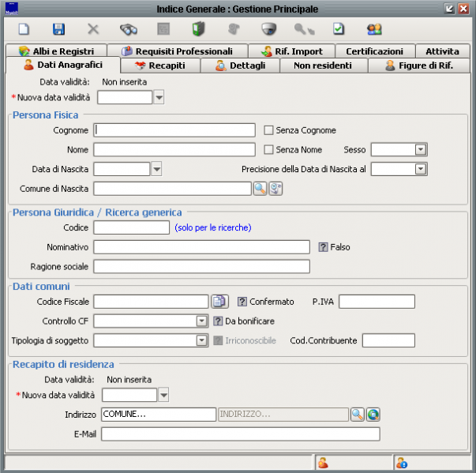476x473 pixels.
Task: Click into the E-Mail input field
Action: tap(240, 434)
